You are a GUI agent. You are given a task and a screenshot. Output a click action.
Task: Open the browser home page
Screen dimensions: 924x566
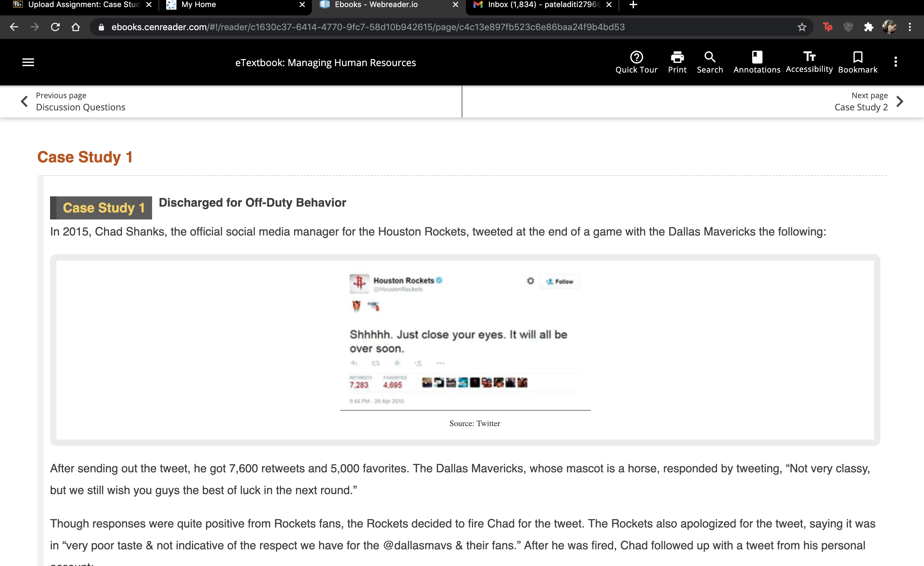point(76,27)
